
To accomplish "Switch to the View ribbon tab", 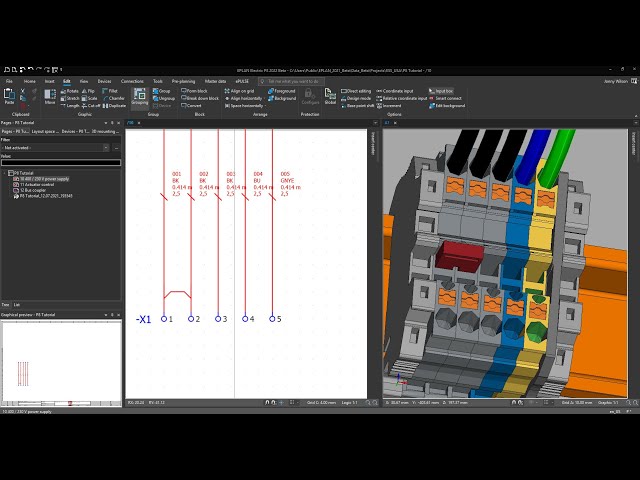I will tap(84, 81).
